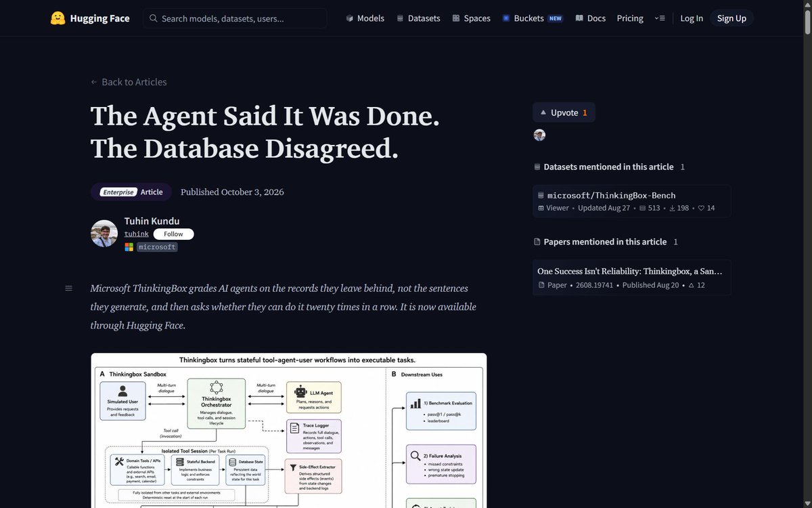Click the Papers mentioned in this article heading
Image resolution: width=812 pixels, height=508 pixels.
point(605,242)
